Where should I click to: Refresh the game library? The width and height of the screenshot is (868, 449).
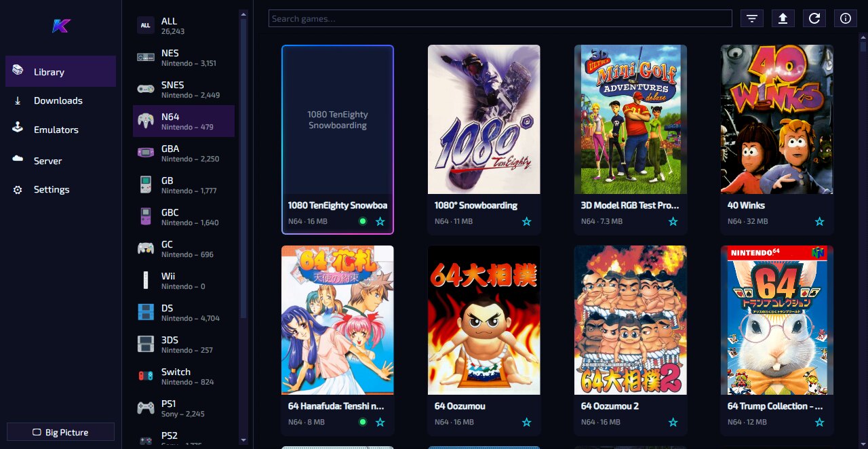tap(814, 18)
